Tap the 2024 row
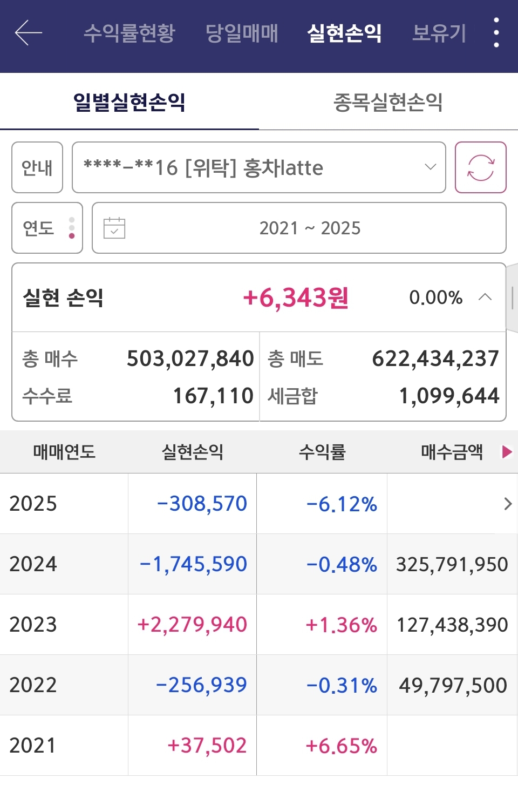The image size is (518, 812). pyautogui.click(x=259, y=564)
